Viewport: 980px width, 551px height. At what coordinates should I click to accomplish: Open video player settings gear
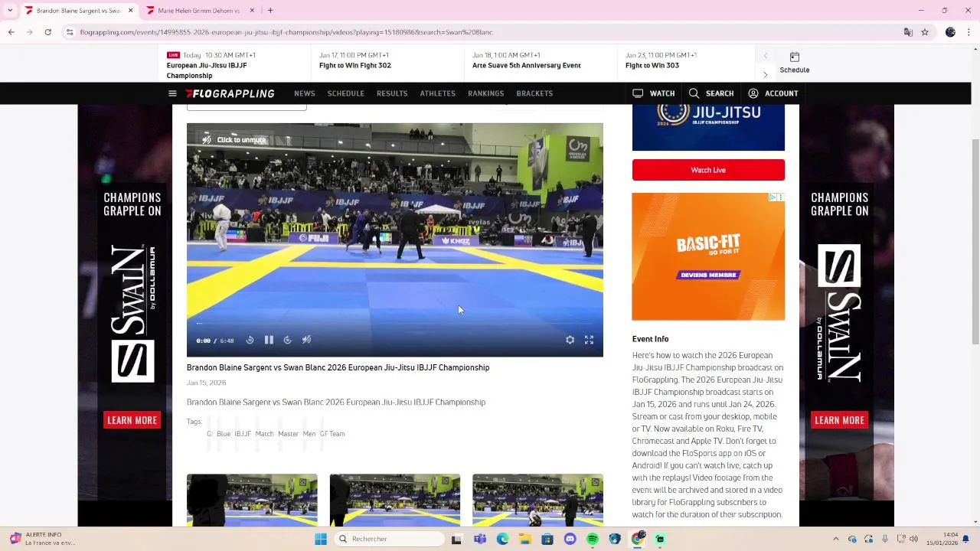tap(570, 340)
